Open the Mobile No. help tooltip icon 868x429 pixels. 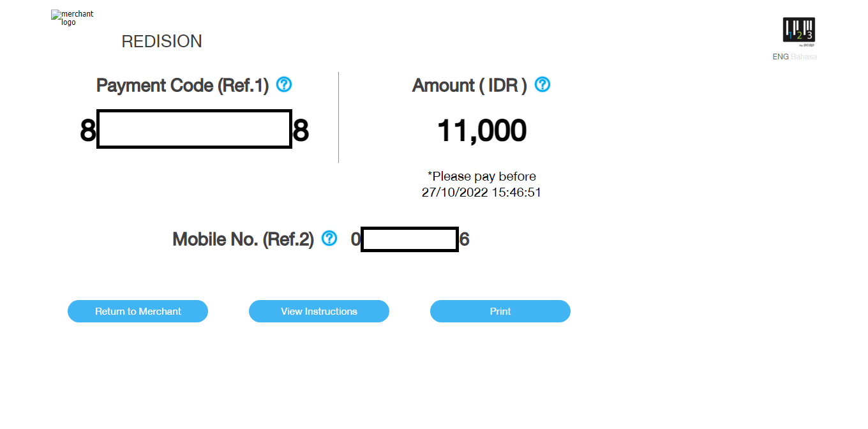pyautogui.click(x=329, y=239)
